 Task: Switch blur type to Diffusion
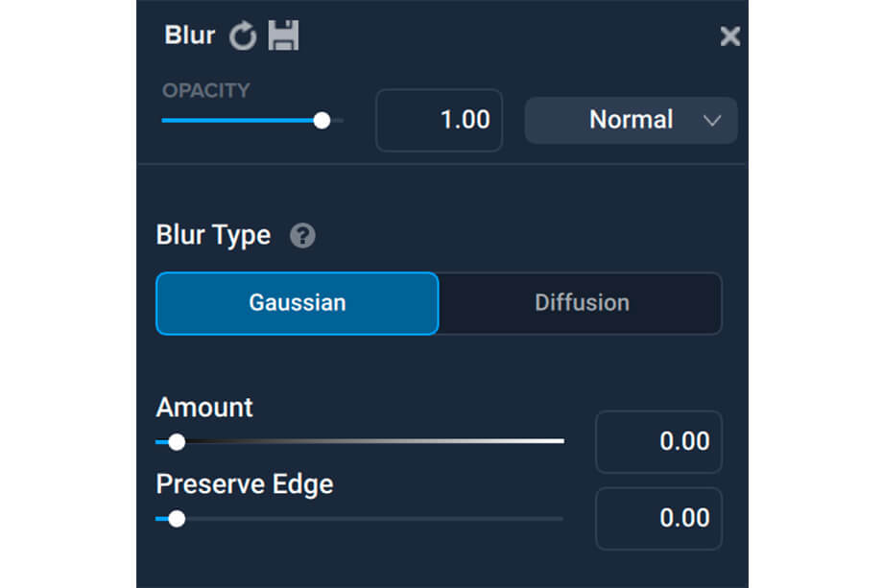point(581,303)
